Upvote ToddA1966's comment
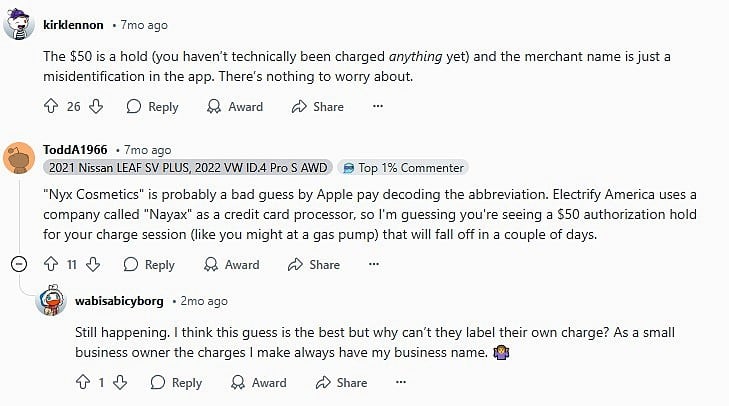This screenshot has height=406, width=729. [52, 264]
